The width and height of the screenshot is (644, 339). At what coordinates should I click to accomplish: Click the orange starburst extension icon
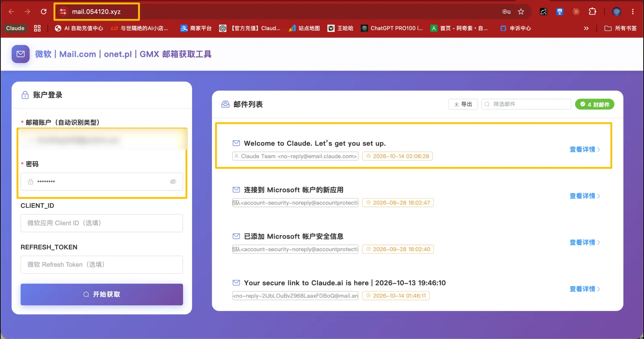pyautogui.click(x=576, y=12)
